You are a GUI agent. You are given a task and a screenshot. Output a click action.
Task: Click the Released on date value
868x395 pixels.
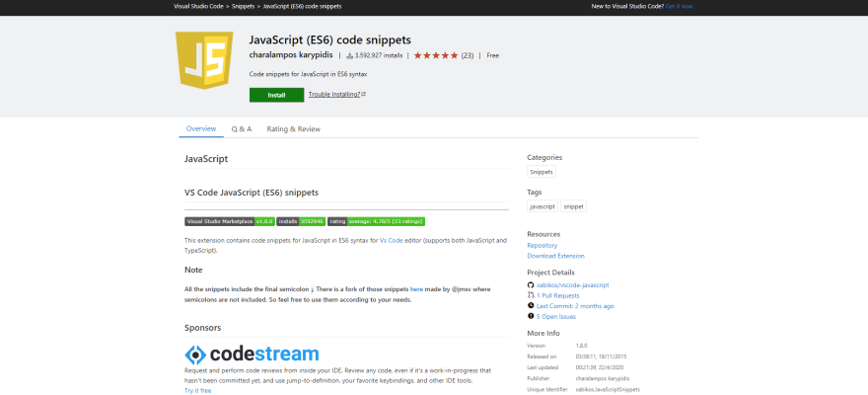tap(601, 356)
